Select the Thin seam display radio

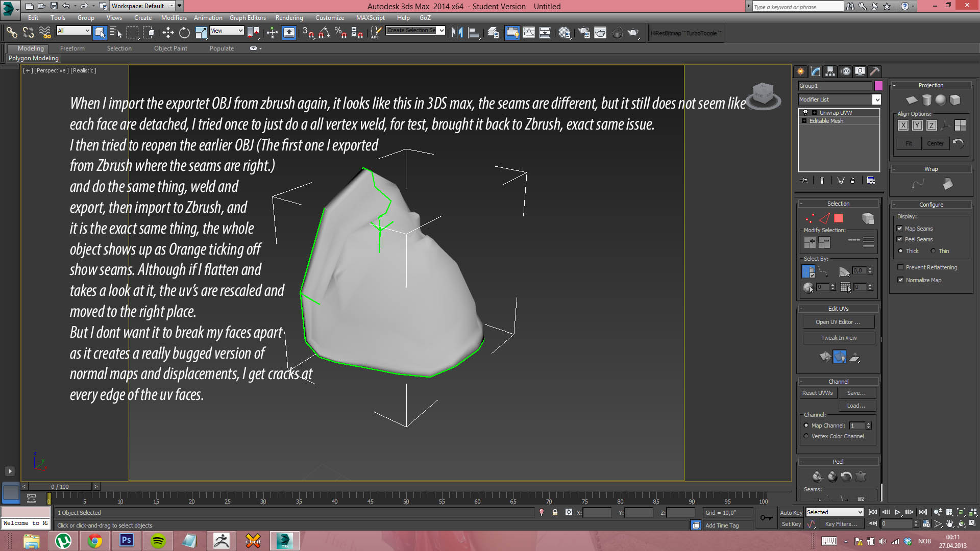(933, 251)
